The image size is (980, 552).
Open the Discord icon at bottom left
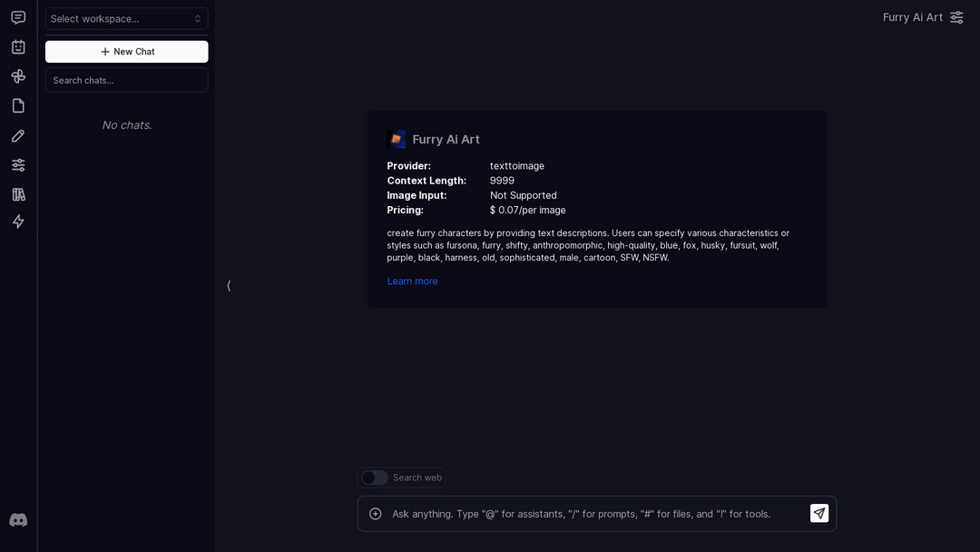pyautogui.click(x=18, y=520)
